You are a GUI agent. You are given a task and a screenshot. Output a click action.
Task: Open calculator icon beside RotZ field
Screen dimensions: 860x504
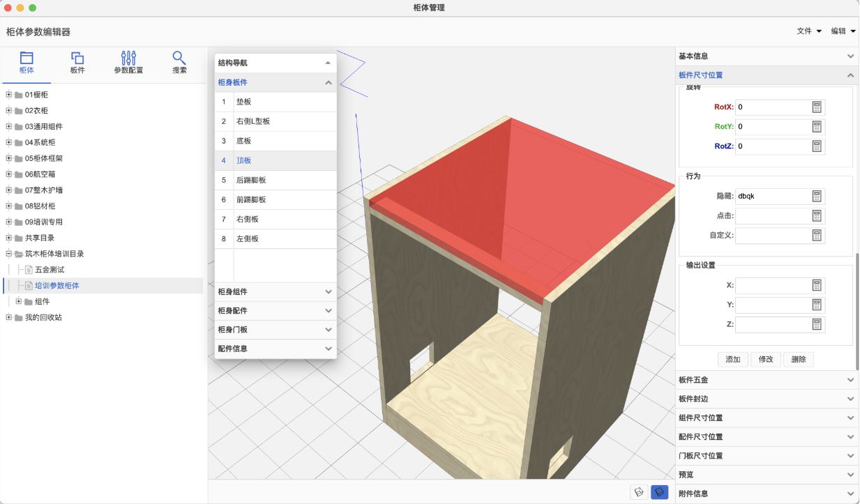pyautogui.click(x=817, y=146)
